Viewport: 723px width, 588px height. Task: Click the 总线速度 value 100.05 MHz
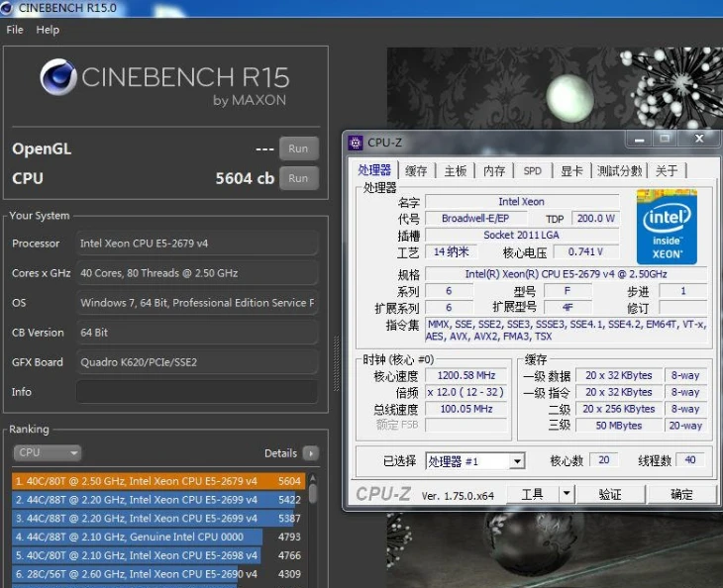466,409
